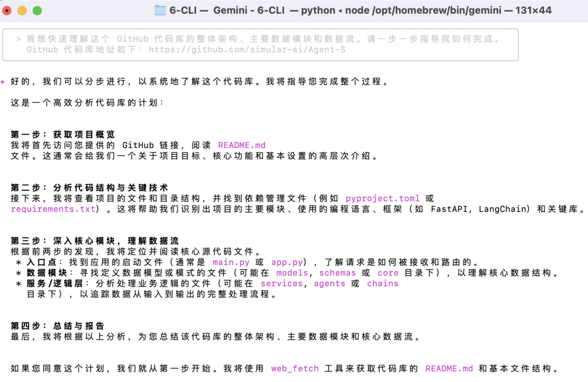This screenshot has width=588, height=382.
Task: Click the folder icon in the title bar
Action: [160, 10]
